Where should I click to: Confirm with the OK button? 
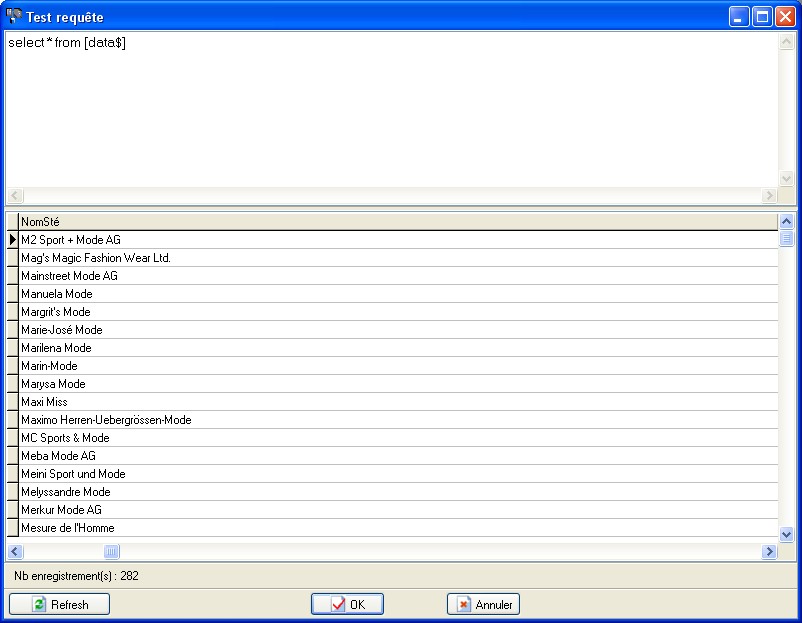click(347, 605)
